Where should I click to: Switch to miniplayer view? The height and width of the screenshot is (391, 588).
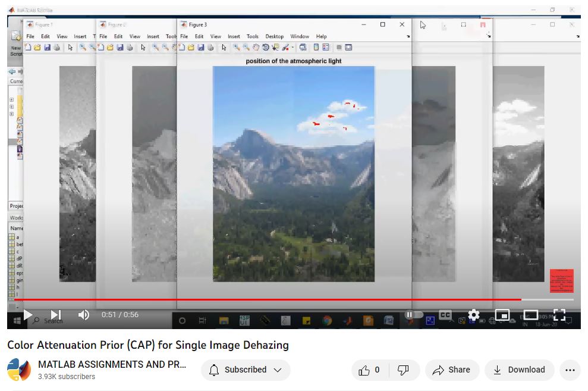[x=502, y=315]
